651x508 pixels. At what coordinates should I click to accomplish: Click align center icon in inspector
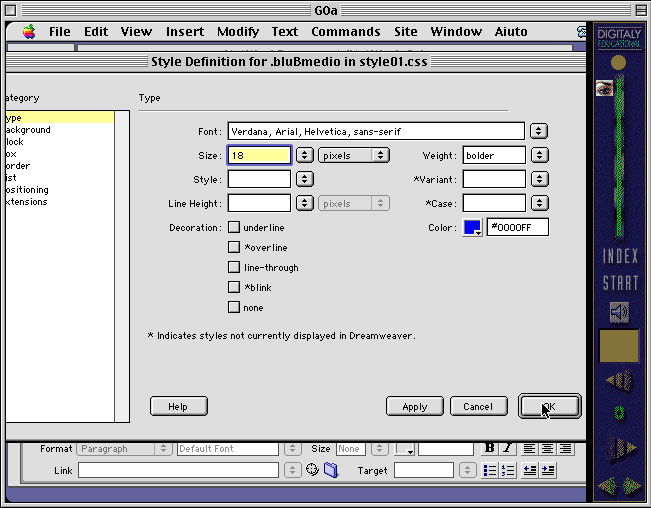click(x=547, y=448)
